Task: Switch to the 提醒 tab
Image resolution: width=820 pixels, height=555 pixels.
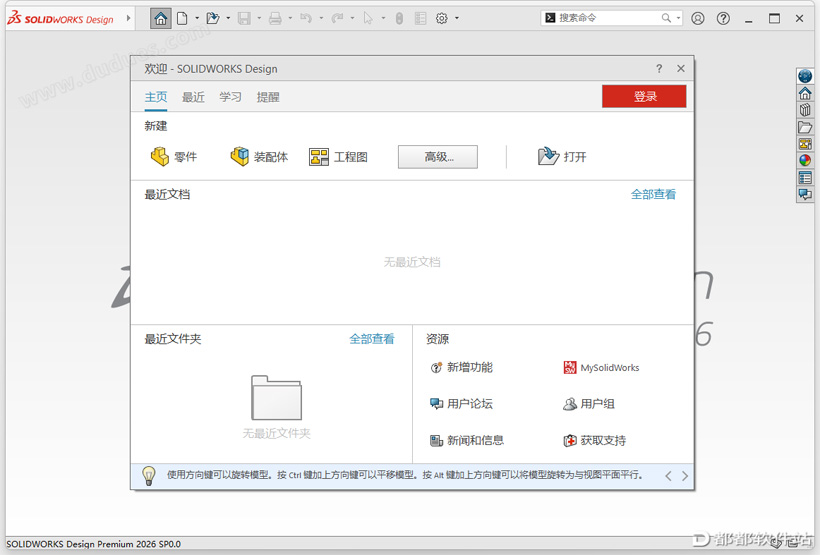Action: point(268,97)
